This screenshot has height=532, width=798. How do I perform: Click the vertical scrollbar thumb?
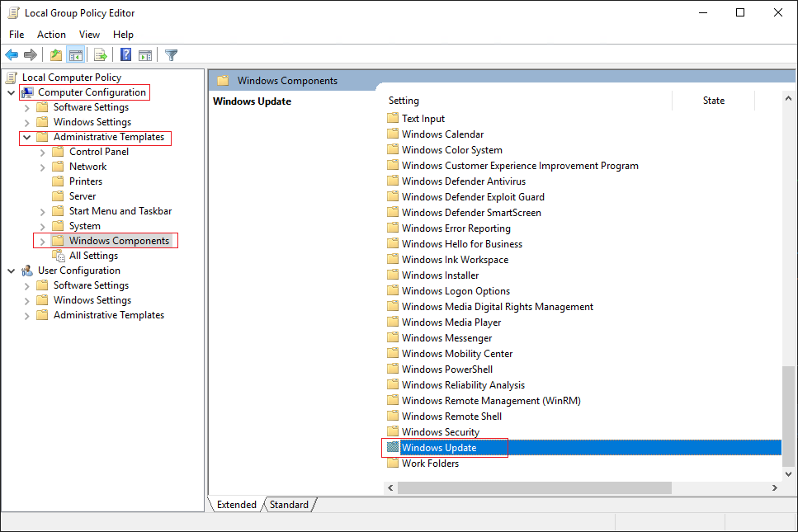point(788,416)
